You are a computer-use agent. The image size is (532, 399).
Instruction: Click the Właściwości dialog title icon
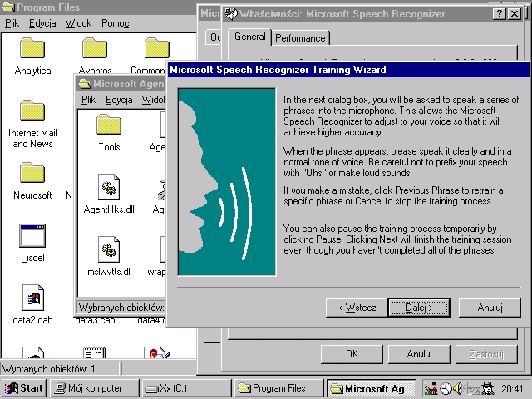coord(231,13)
